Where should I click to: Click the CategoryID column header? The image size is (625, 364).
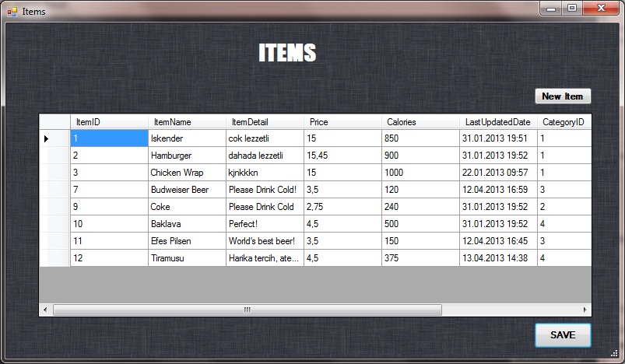[x=564, y=122]
